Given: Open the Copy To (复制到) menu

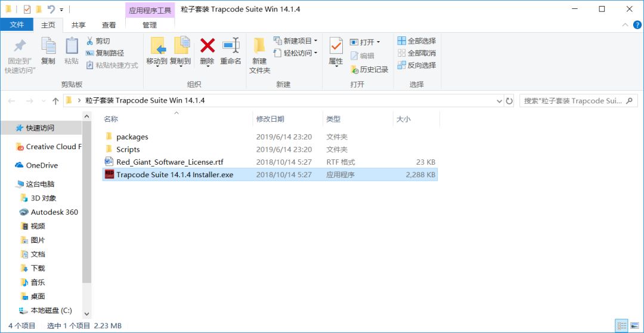Looking at the screenshot, I should pos(180,52).
